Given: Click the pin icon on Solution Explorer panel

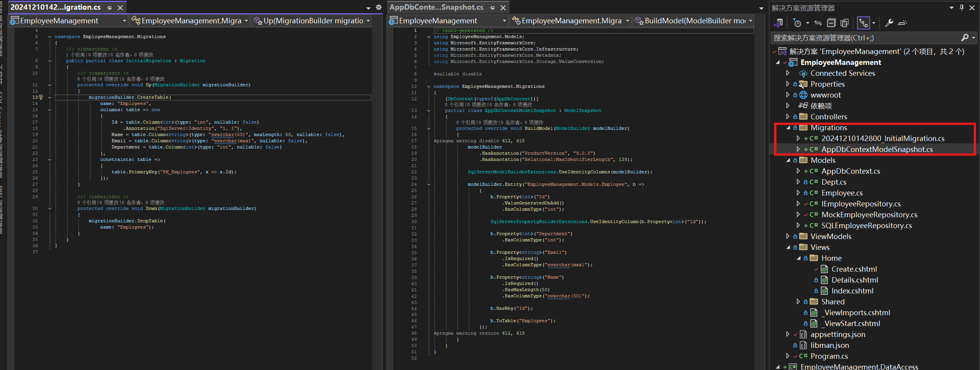Looking at the screenshot, I should click(x=962, y=7).
